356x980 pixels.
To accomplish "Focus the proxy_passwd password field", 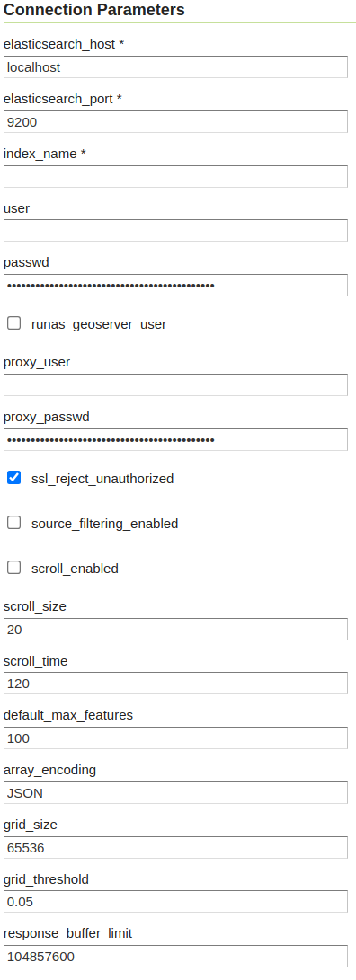I will [x=176, y=439].
